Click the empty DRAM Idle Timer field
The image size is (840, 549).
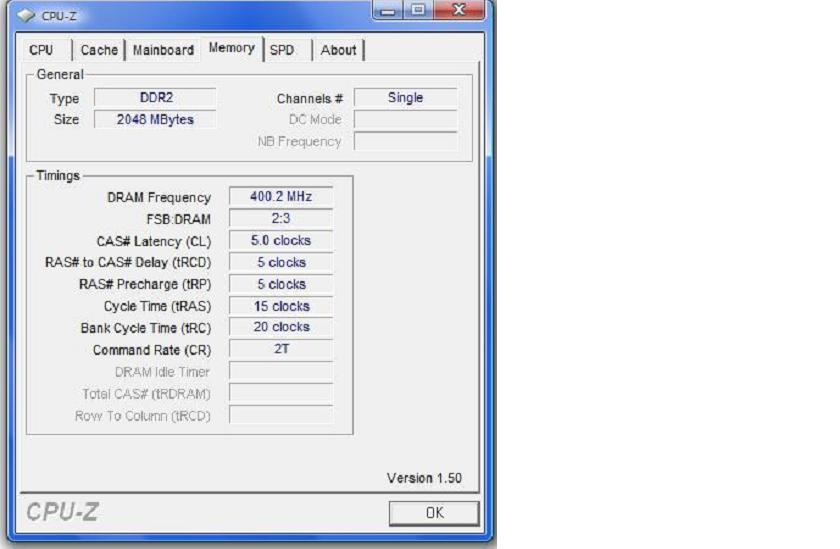pyautogui.click(x=281, y=371)
